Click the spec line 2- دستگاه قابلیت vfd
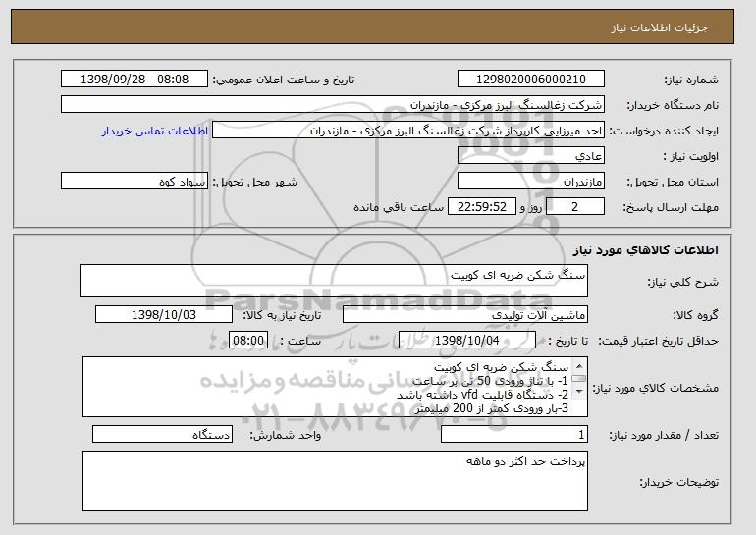The image size is (756, 535). tap(483, 395)
